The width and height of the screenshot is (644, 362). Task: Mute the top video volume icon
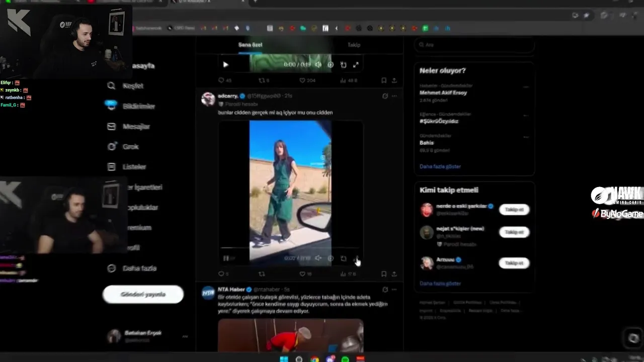click(318, 64)
